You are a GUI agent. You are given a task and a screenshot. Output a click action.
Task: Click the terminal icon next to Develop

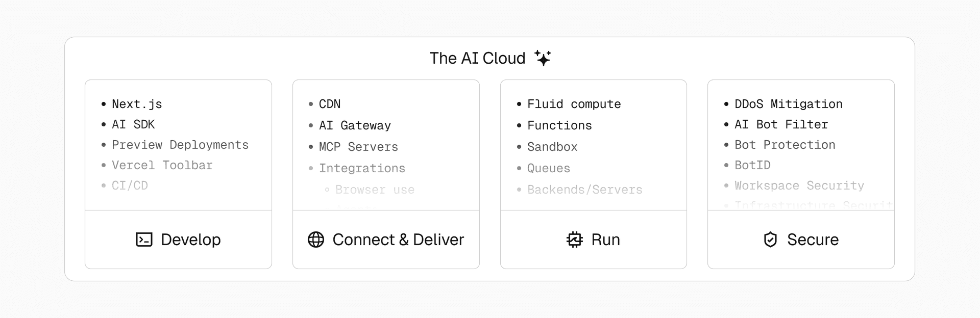144,240
